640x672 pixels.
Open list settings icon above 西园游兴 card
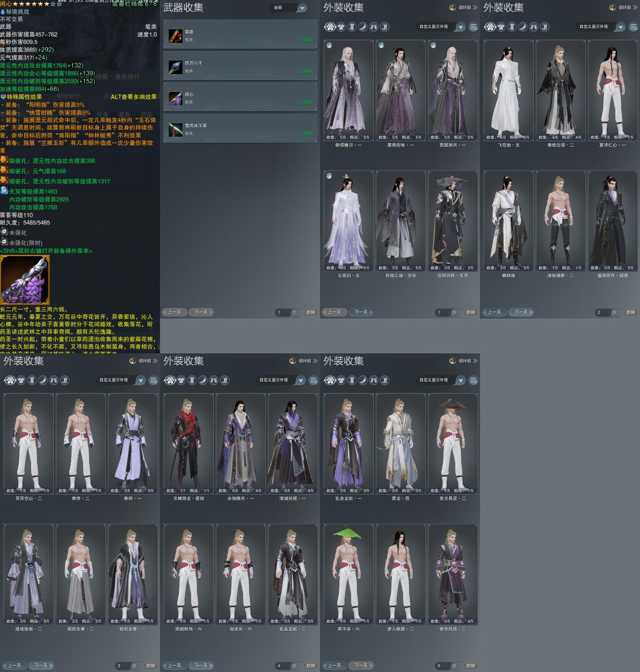click(x=474, y=27)
